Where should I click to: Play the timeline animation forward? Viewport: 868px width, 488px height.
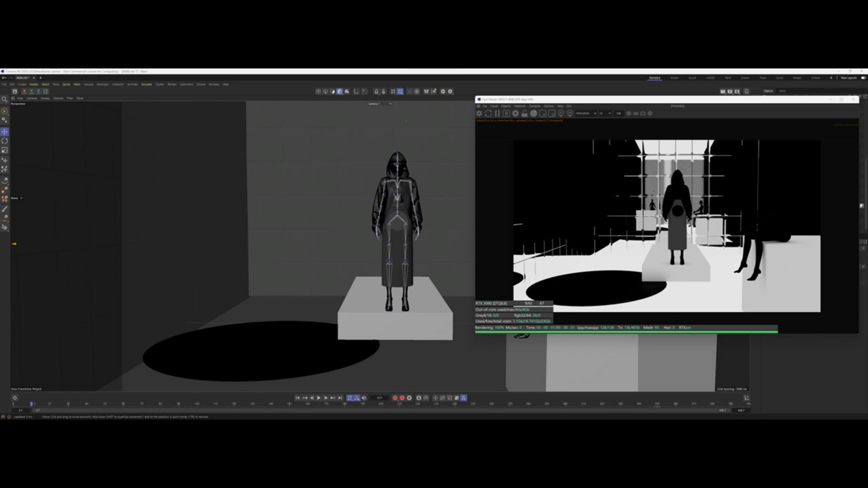pos(319,398)
